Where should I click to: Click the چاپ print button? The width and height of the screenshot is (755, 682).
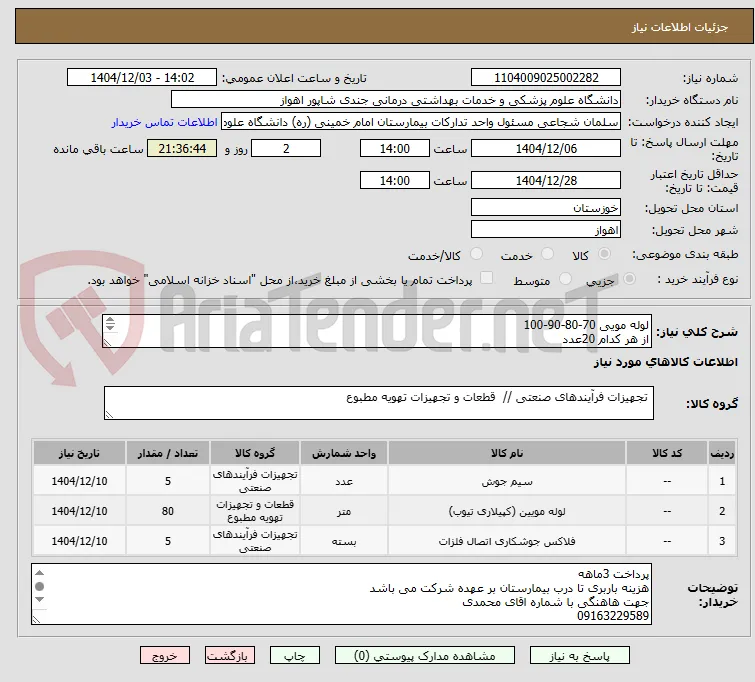[294, 656]
